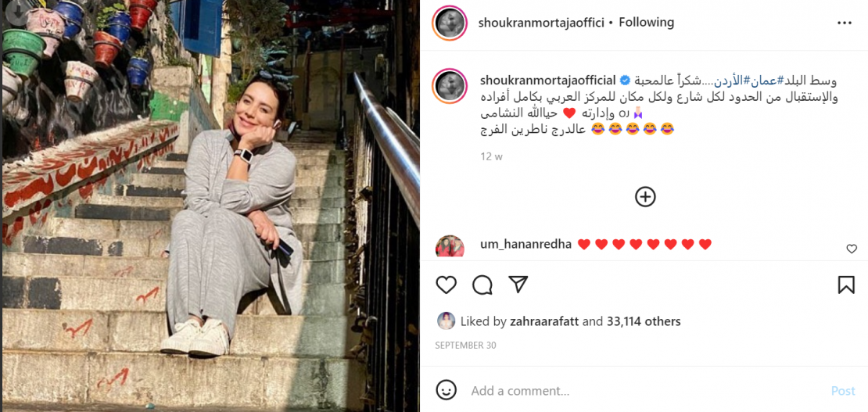Save post with bookmark icon
This screenshot has width=868, height=412.
[x=846, y=285]
